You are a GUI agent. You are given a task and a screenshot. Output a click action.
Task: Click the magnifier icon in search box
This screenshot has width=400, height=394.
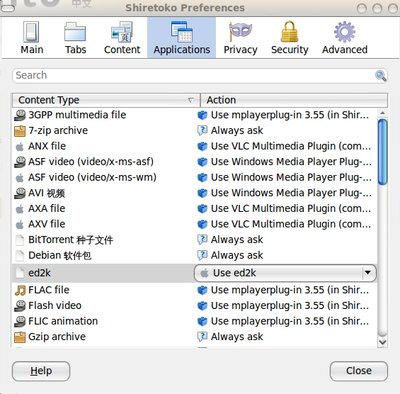(381, 76)
